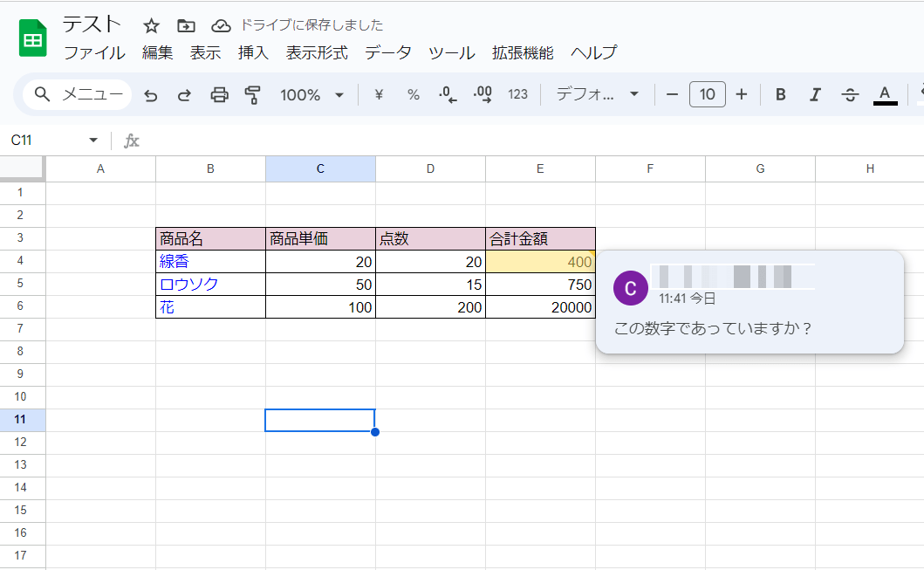Apply percent format with % icon
The width and height of the screenshot is (924, 570).
tap(414, 95)
